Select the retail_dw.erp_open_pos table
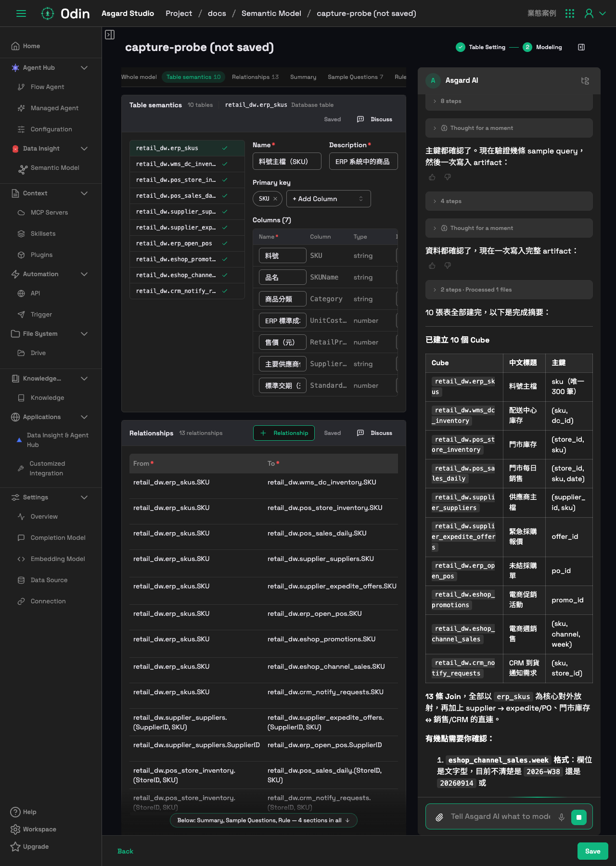 [187, 243]
